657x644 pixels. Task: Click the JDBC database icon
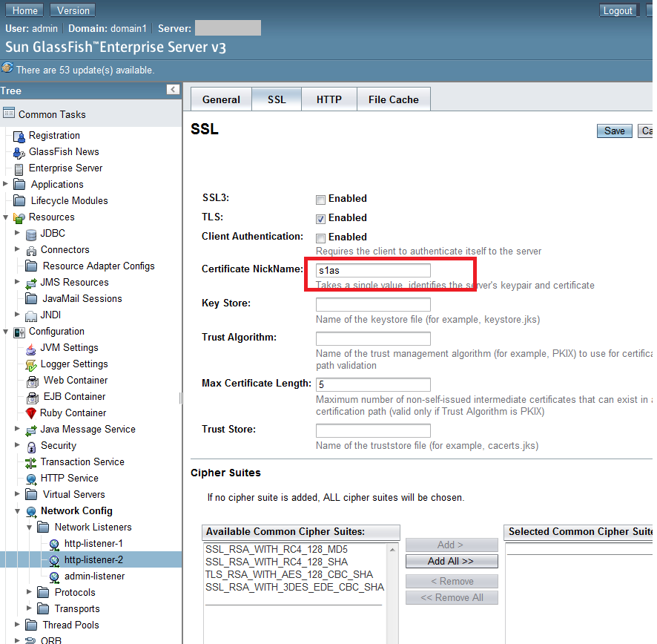(x=31, y=234)
